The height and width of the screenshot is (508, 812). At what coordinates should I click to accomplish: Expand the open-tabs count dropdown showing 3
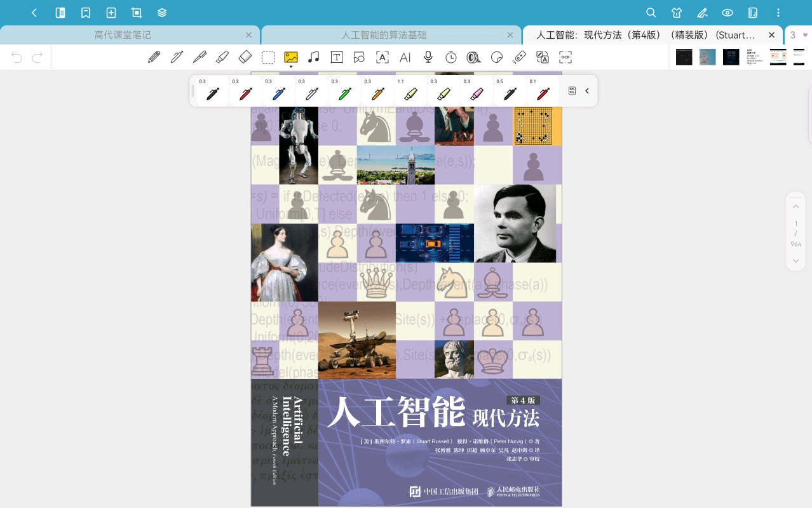tap(799, 35)
